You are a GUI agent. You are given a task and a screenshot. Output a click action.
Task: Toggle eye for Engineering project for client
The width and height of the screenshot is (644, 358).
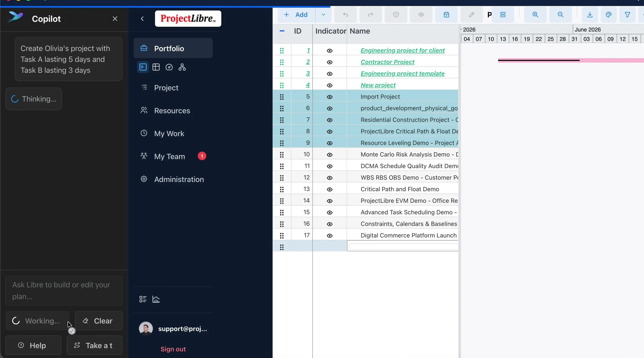coord(330,51)
